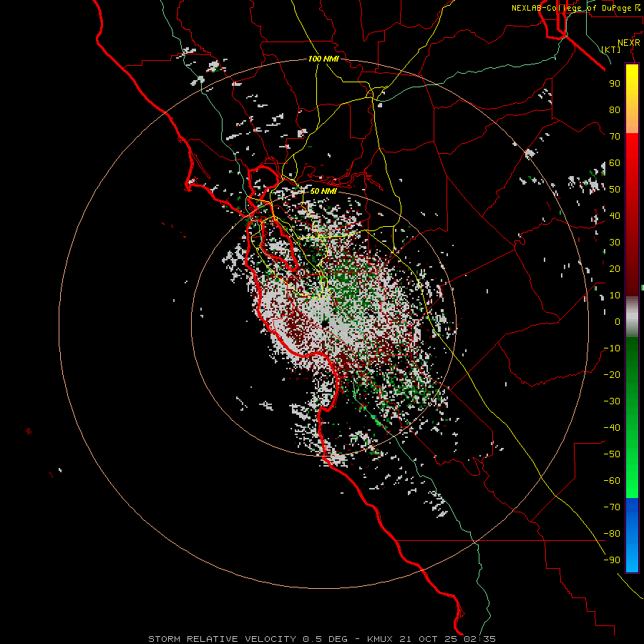The image size is (644, 644).
Task: Click the 100 NMI range ring label
Action: point(323,59)
